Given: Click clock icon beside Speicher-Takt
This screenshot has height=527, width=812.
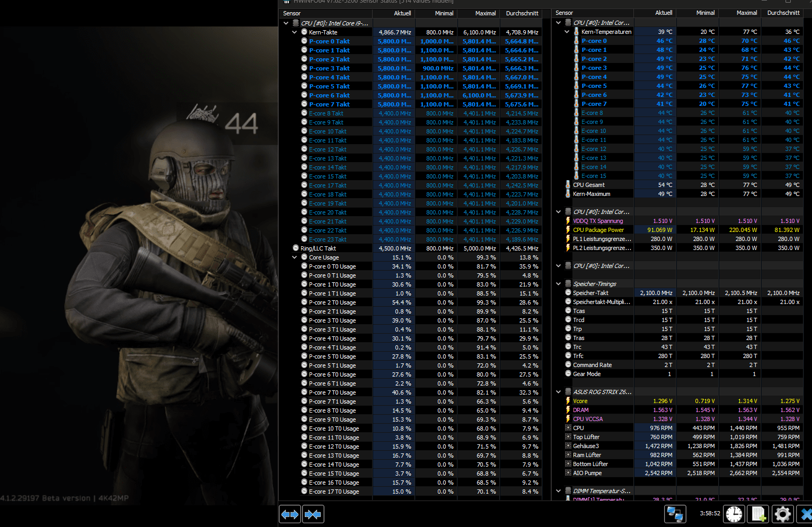Looking at the screenshot, I should 568,293.
